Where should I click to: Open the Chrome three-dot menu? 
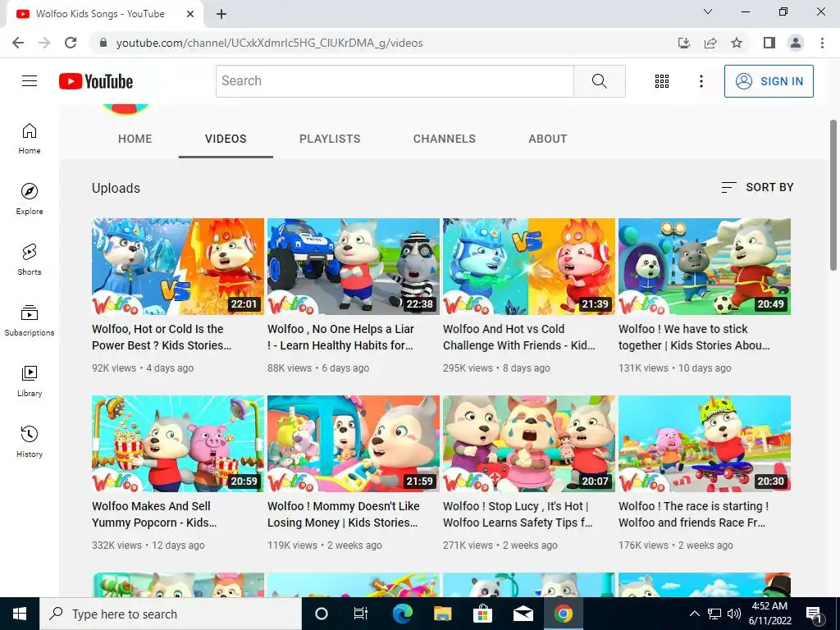tap(822, 43)
